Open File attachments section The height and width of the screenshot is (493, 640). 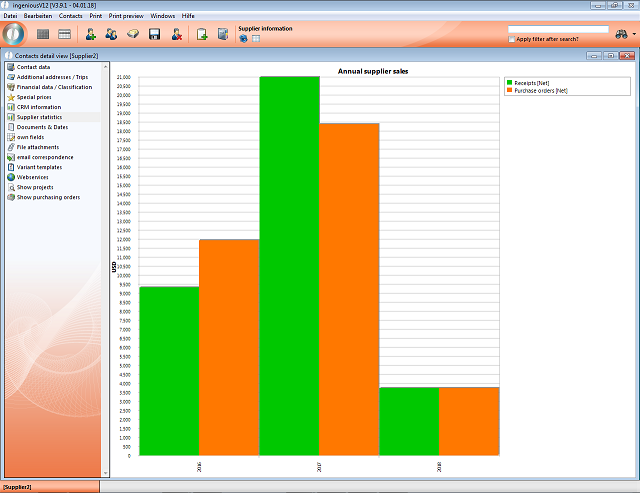coord(38,147)
